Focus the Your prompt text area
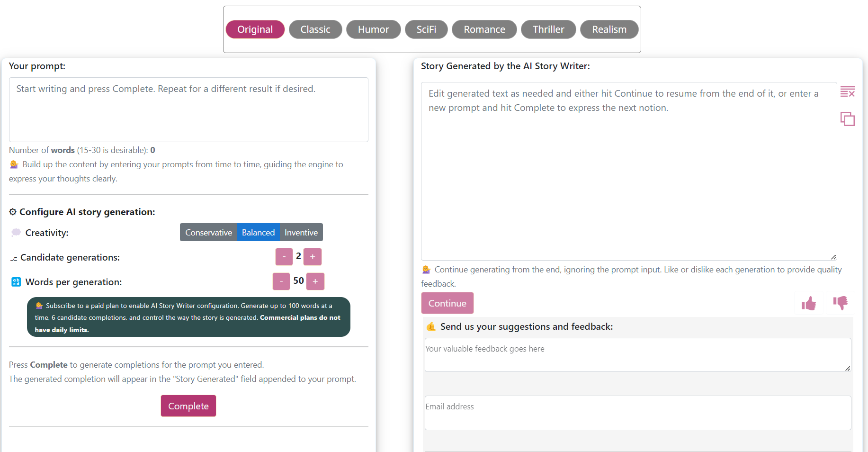The image size is (868, 452). pos(188,110)
